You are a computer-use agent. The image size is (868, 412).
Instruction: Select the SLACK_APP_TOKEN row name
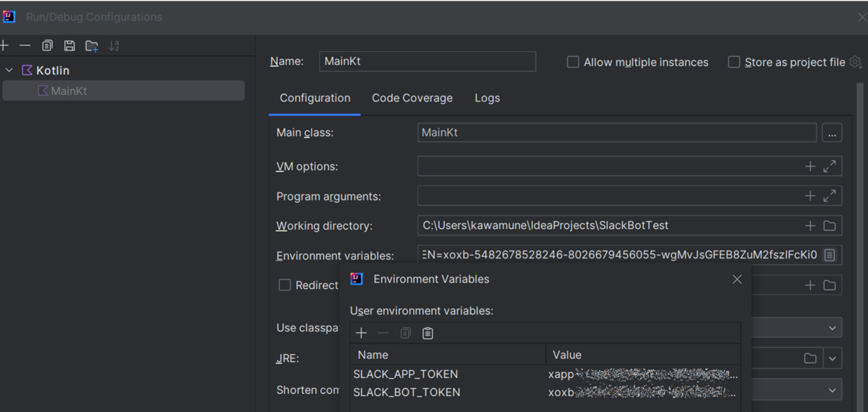[406, 374]
